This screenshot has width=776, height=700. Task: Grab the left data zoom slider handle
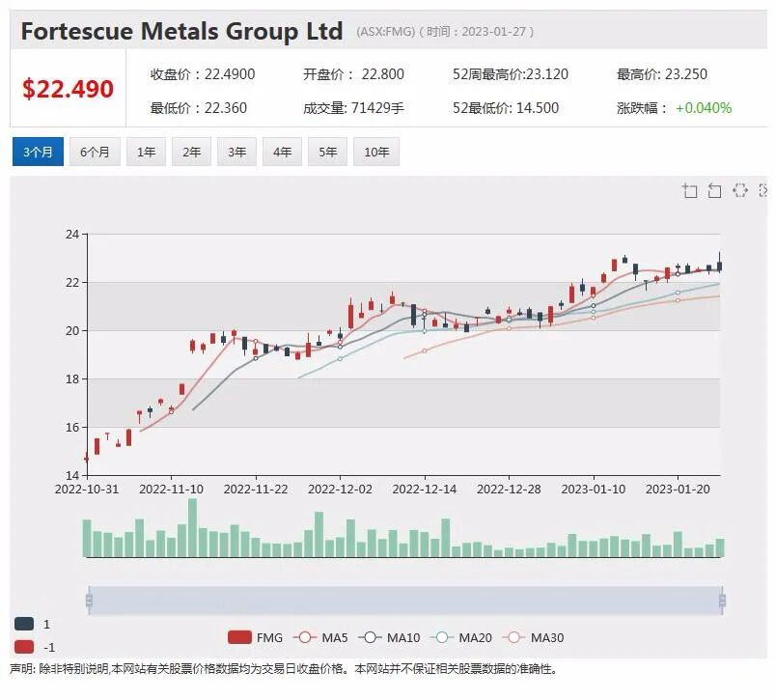pos(89,601)
